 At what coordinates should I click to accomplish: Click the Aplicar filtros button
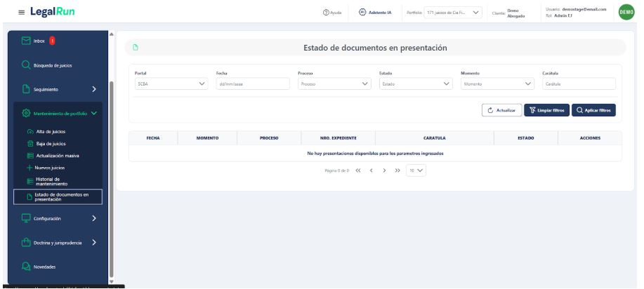(593, 110)
